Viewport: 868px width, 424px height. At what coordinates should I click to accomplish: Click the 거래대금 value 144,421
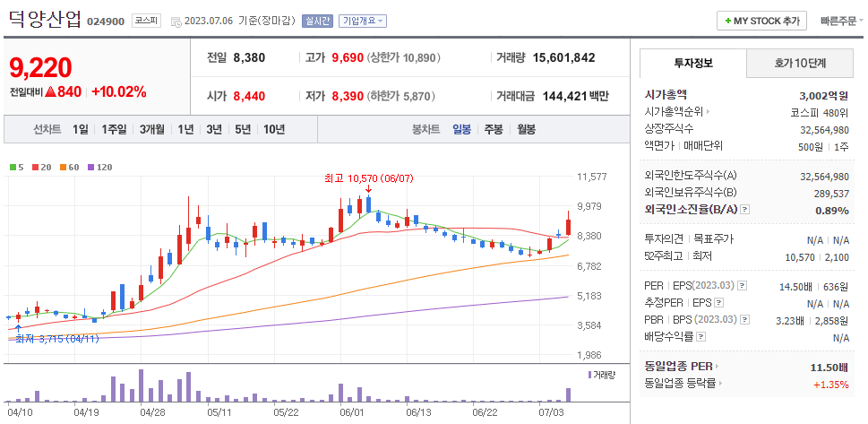[x=564, y=97]
